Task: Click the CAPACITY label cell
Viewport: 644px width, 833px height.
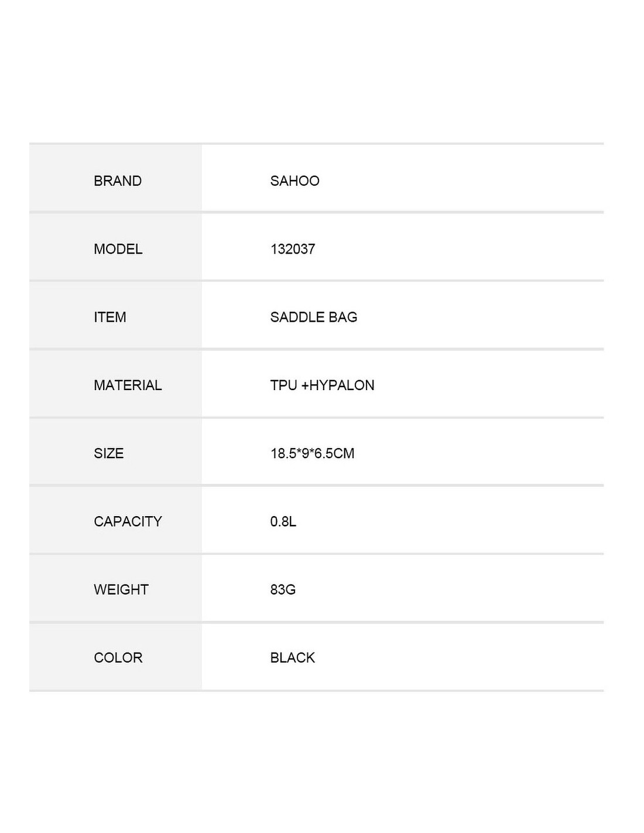Action: (x=115, y=520)
